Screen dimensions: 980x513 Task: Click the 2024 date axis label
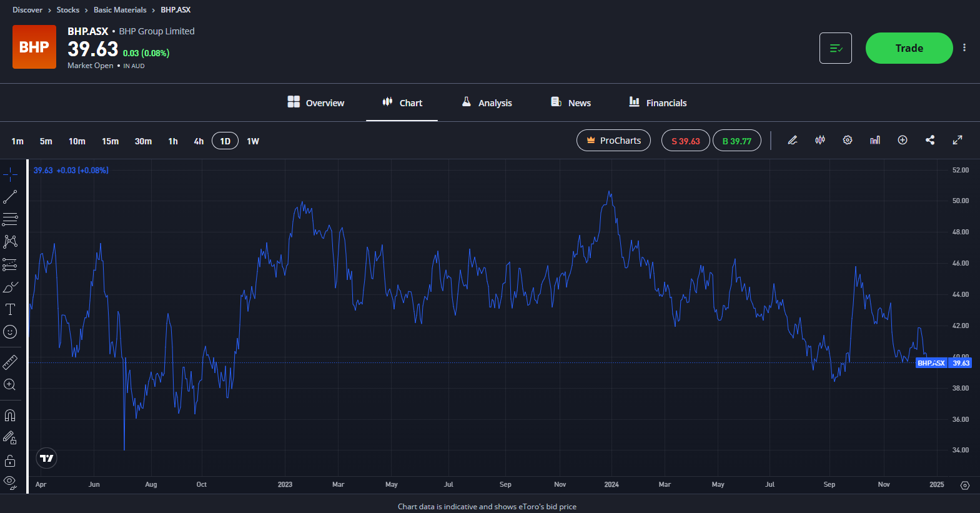coord(611,484)
